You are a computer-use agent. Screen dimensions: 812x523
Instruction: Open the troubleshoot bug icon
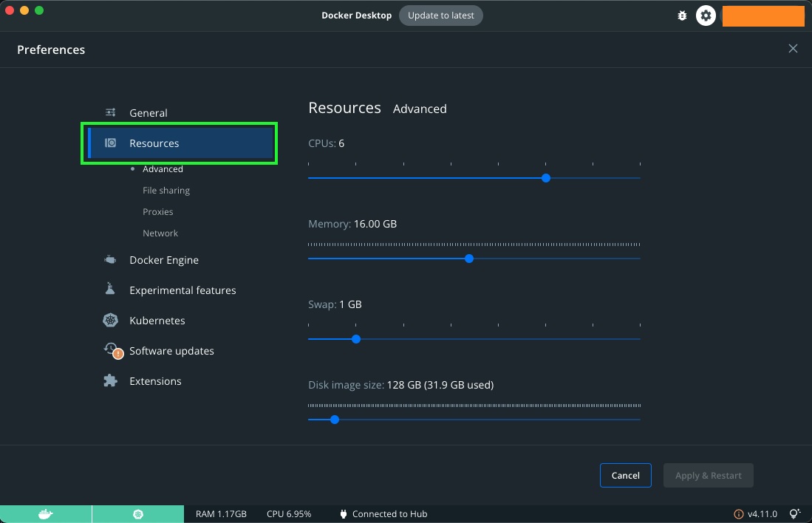click(683, 16)
